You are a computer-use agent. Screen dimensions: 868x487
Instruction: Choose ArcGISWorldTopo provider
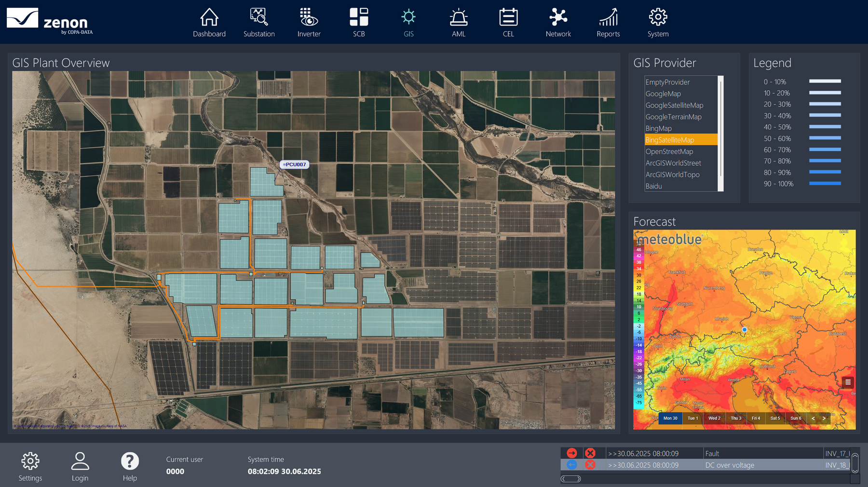pyautogui.click(x=681, y=175)
